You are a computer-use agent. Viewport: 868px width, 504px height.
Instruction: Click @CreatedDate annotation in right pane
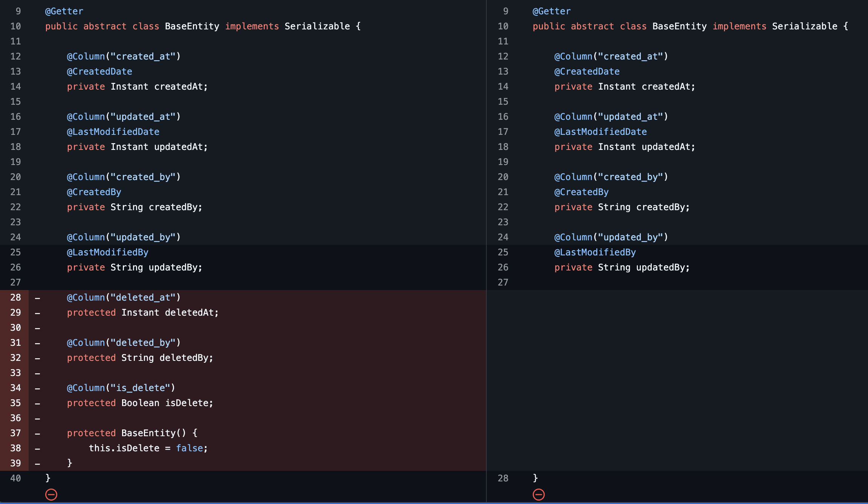[587, 72]
